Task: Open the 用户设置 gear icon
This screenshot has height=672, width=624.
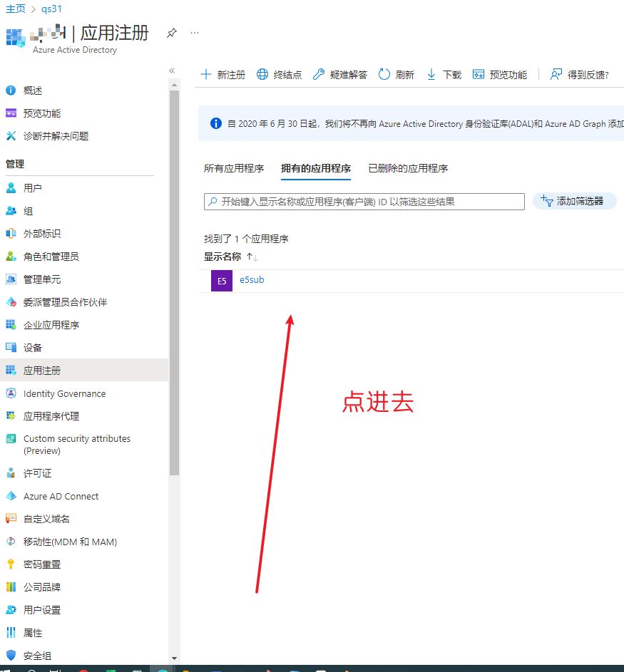Action: click(11, 609)
